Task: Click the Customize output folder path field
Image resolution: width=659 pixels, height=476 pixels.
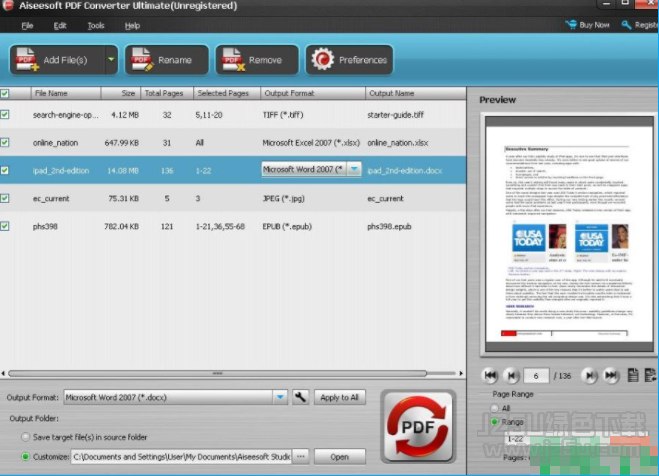Action: [182, 457]
